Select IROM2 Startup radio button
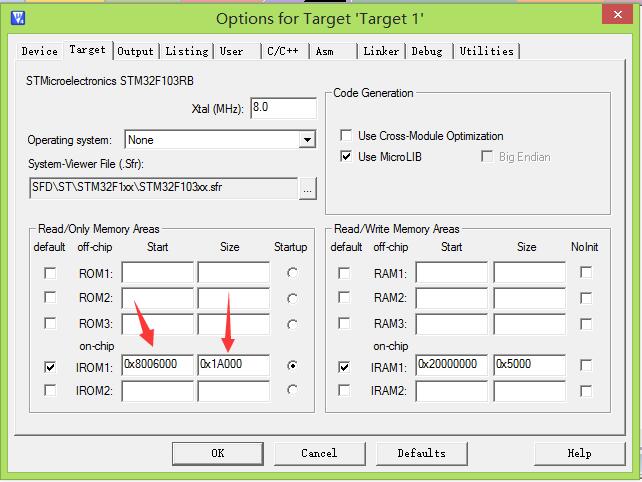The height and width of the screenshot is (482, 642). click(x=292, y=390)
